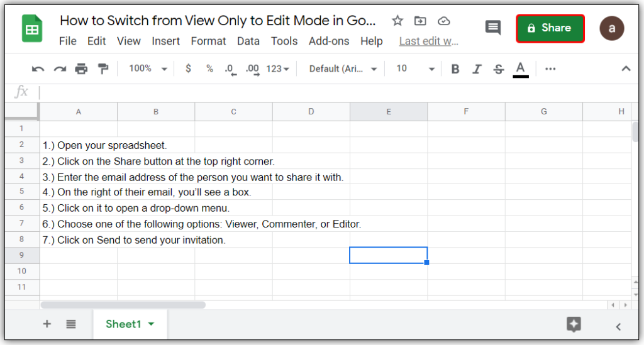
Task: Print the spreadsheet with printer icon
Action: coord(81,69)
